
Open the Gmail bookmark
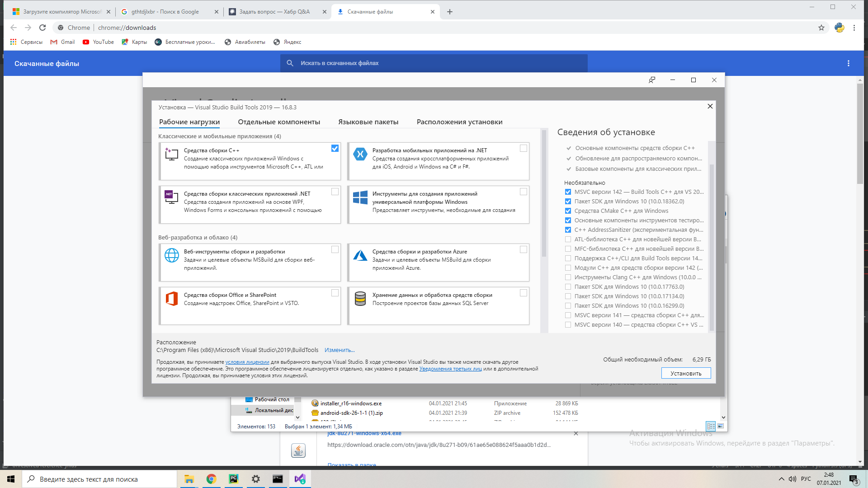pyautogui.click(x=62, y=42)
